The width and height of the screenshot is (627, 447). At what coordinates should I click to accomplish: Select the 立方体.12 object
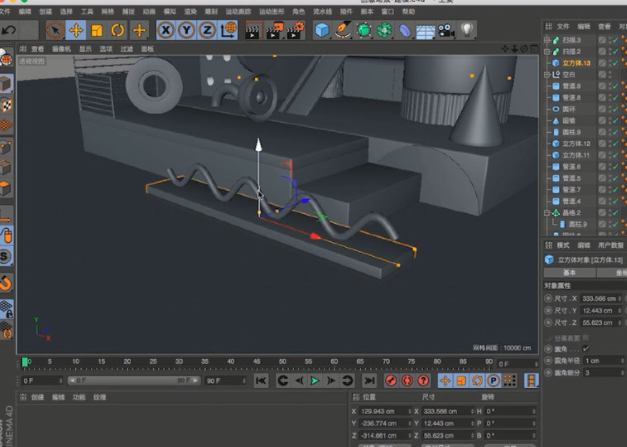click(x=576, y=144)
